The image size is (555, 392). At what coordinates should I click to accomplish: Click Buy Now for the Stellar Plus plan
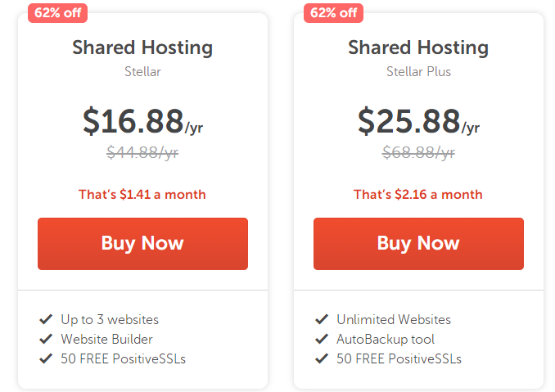pos(418,243)
